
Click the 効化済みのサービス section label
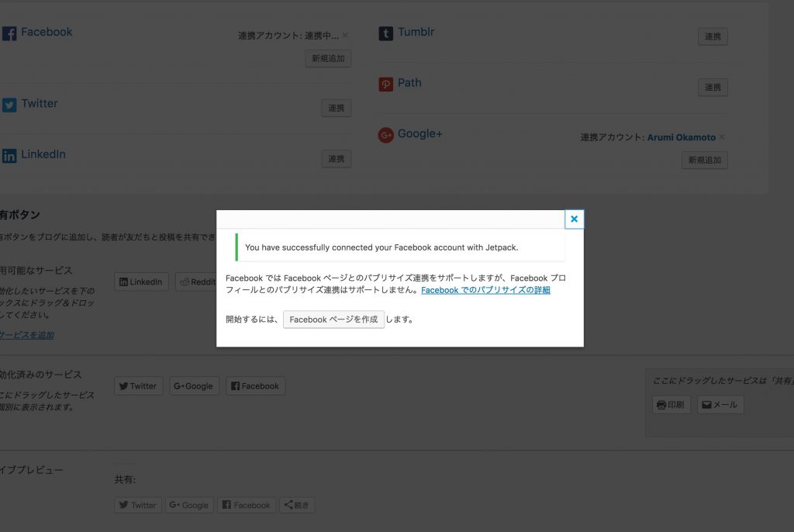[x=40, y=375]
